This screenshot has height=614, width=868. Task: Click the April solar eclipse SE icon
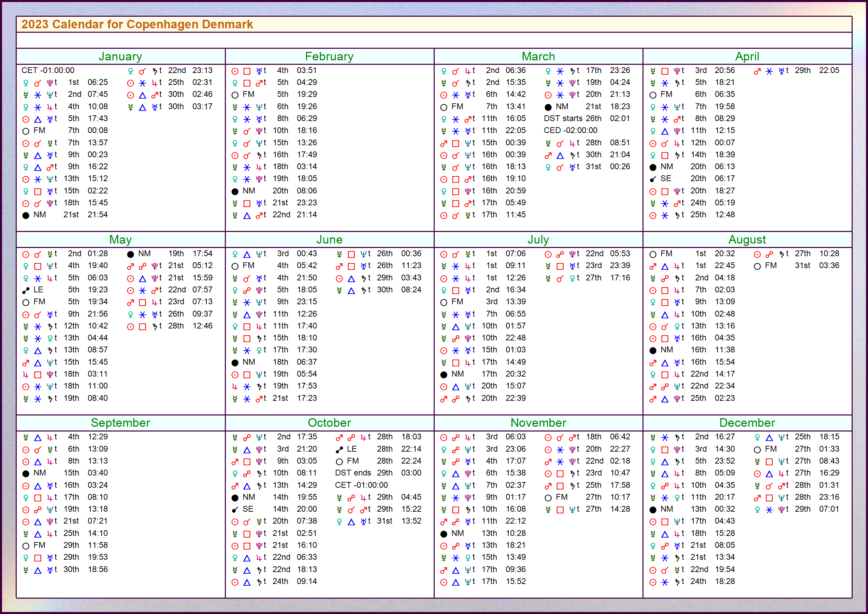click(x=653, y=179)
